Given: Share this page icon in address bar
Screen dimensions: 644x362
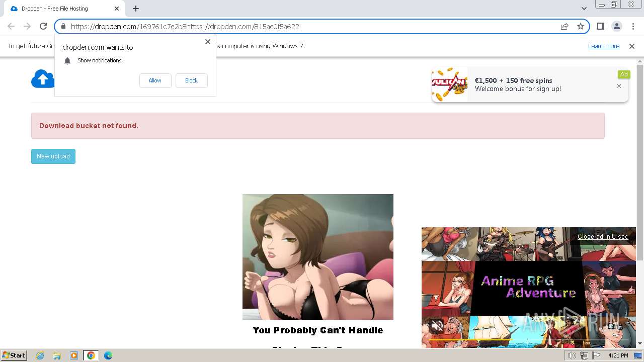Looking at the screenshot, I should (x=565, y=27).
